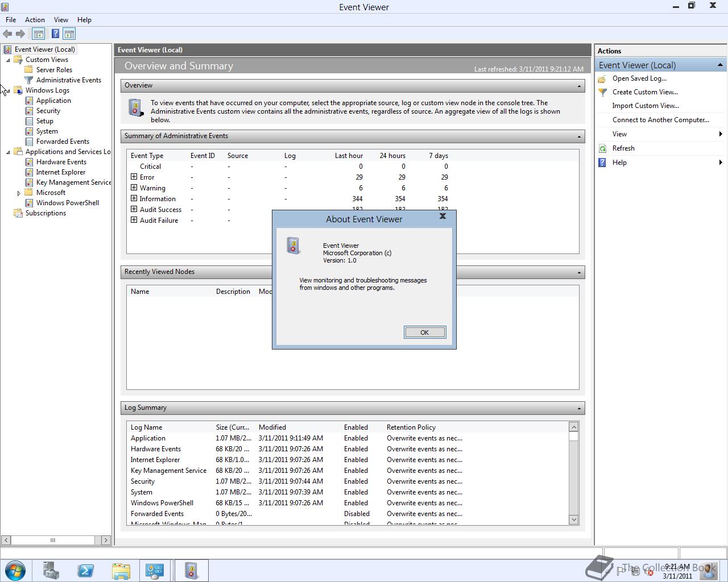Select the Server Roles folder icon
Image resolution: width=728 pixels, height=582 pixels.
[x=29, y=70]
